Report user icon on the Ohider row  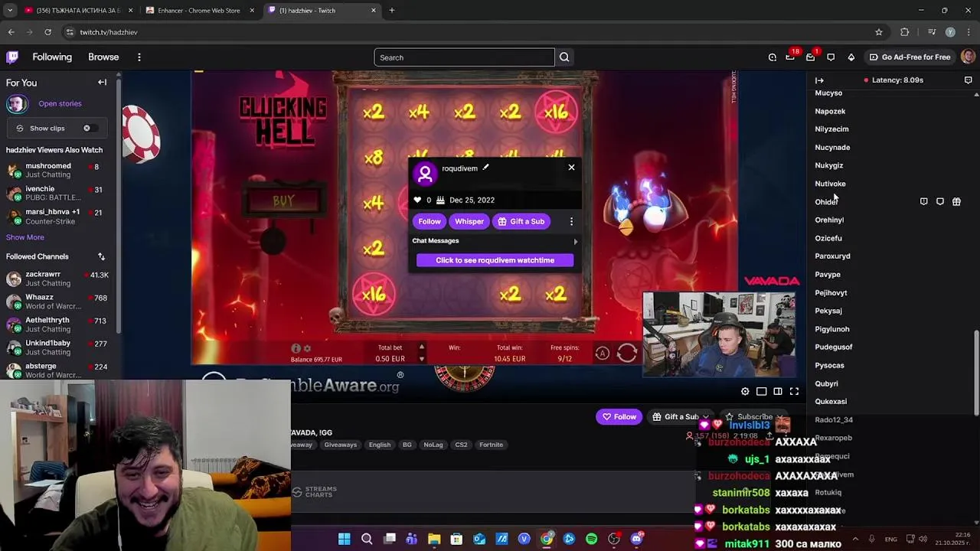pyautogui.click(x=923, y=201)
